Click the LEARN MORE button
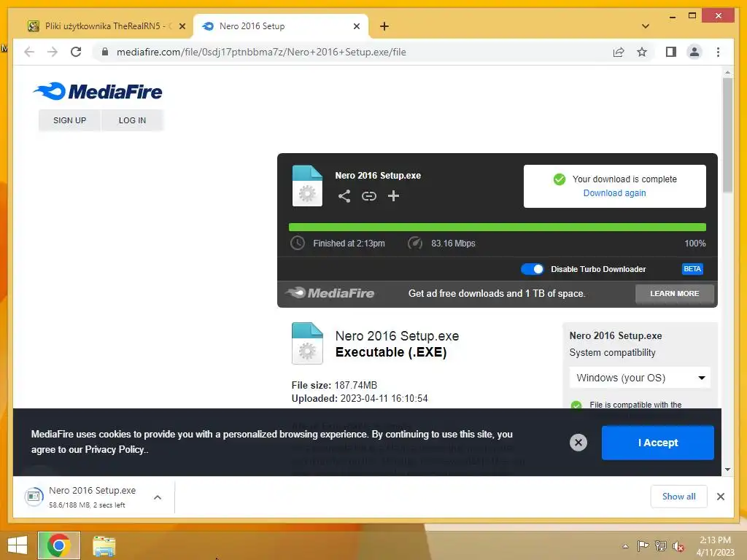 (x=675, y=293)
